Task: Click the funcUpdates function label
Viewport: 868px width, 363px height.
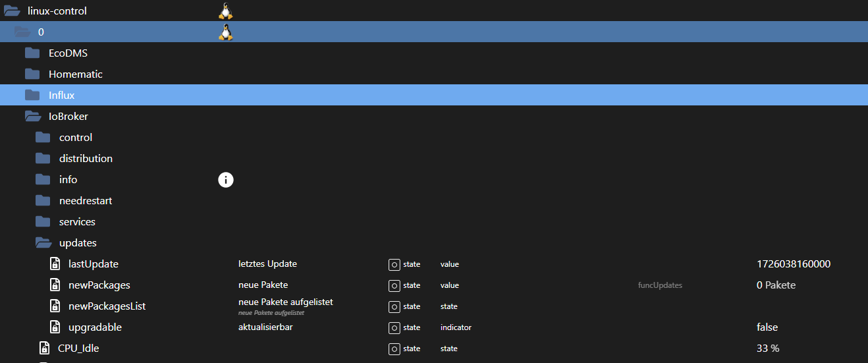Action: 660,285
